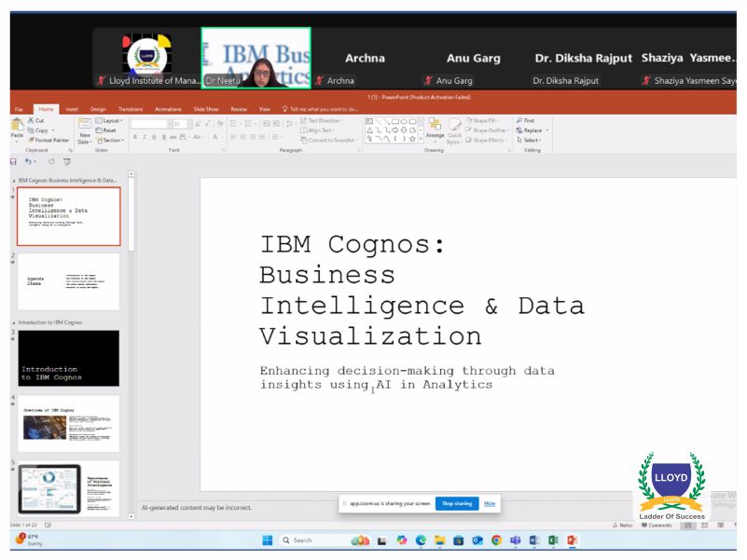Expand the Align Text dropdown
The width and height of the screenshot is (747, 560).
click(x=317, y=130)
